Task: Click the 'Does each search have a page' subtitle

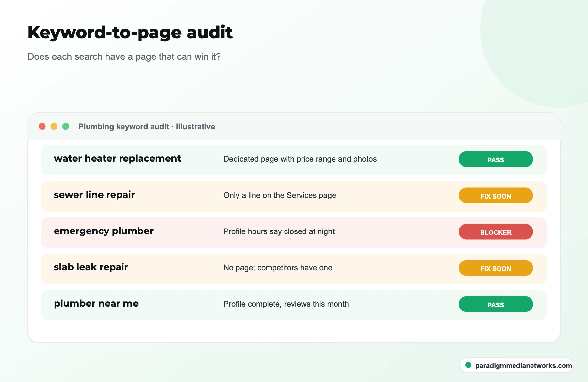Action: click(x=124, y=57)
